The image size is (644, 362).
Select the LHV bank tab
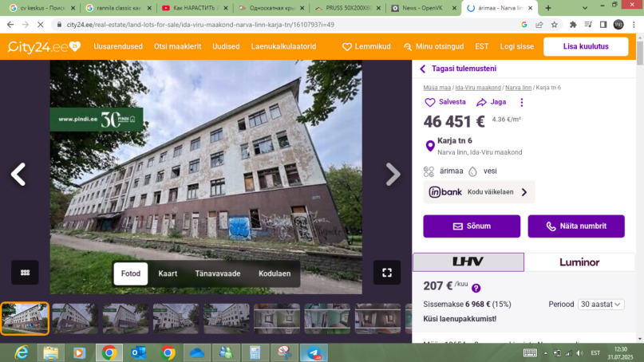click(468, 262)
